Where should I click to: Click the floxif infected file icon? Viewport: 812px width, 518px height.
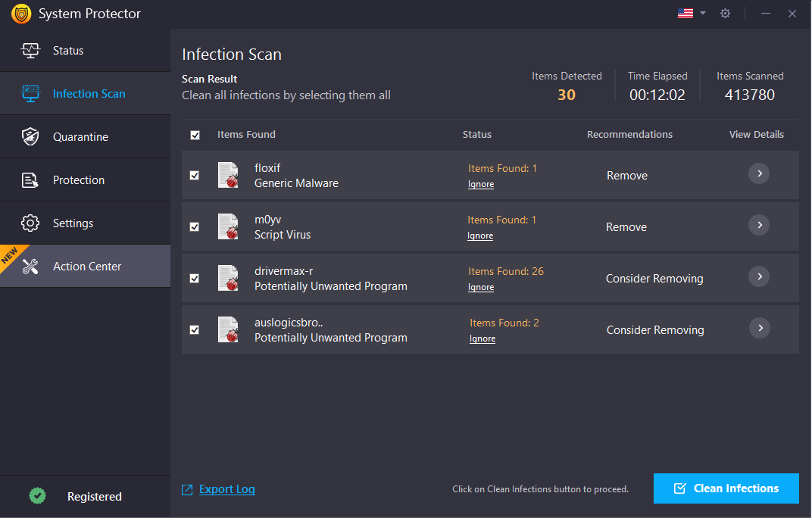pos(228,176)
